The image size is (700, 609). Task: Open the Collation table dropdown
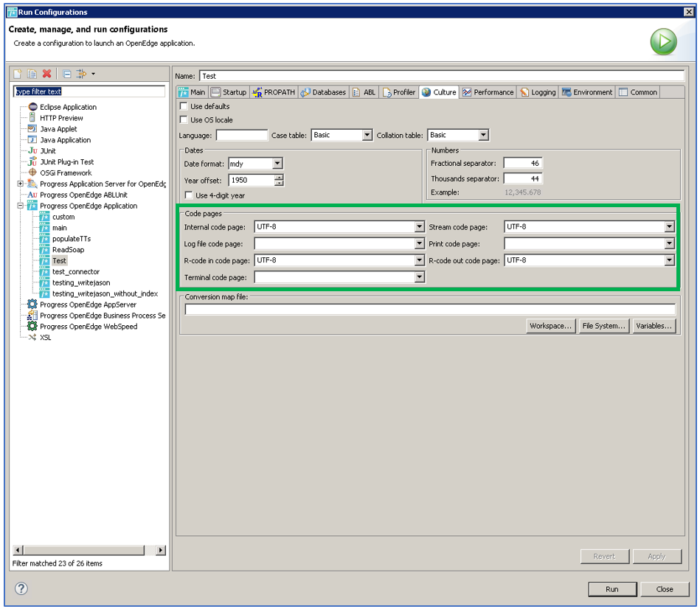click(483, 135)
